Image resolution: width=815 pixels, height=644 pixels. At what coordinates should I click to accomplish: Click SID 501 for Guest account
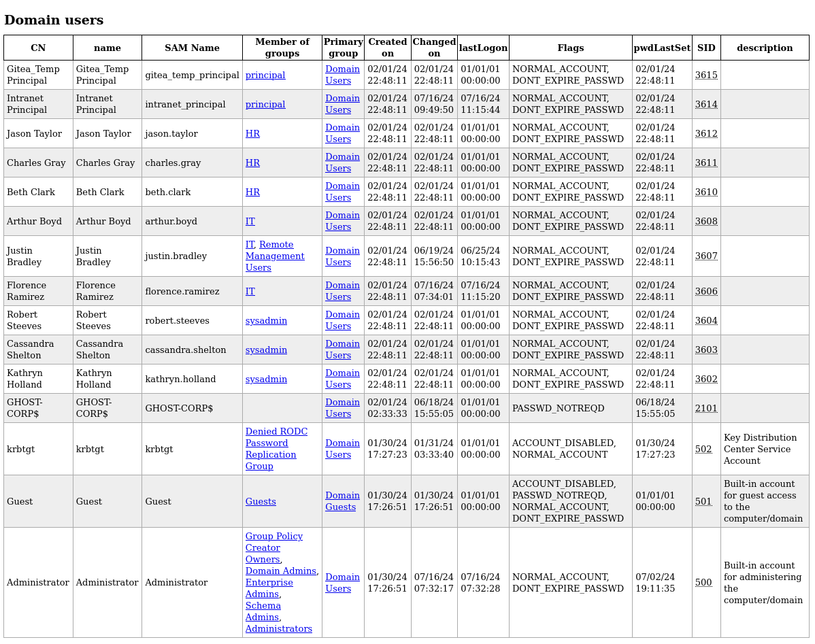(x=703, y=501)
